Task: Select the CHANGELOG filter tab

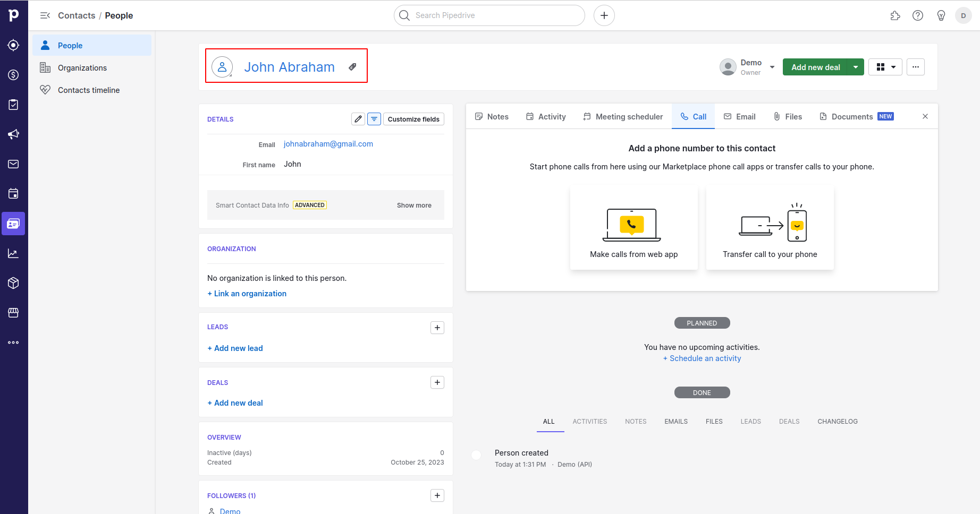Action: [837, 422]
